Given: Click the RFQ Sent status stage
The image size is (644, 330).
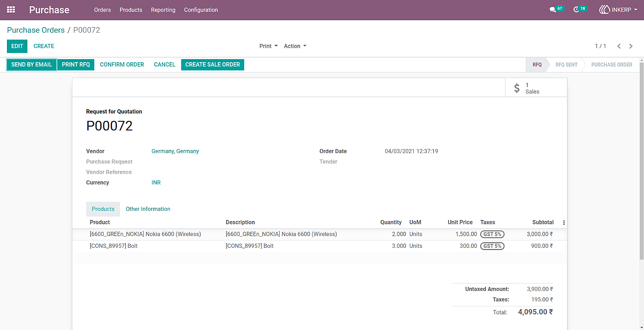Looking at the screenshot, I should click(x=566, y=65).
